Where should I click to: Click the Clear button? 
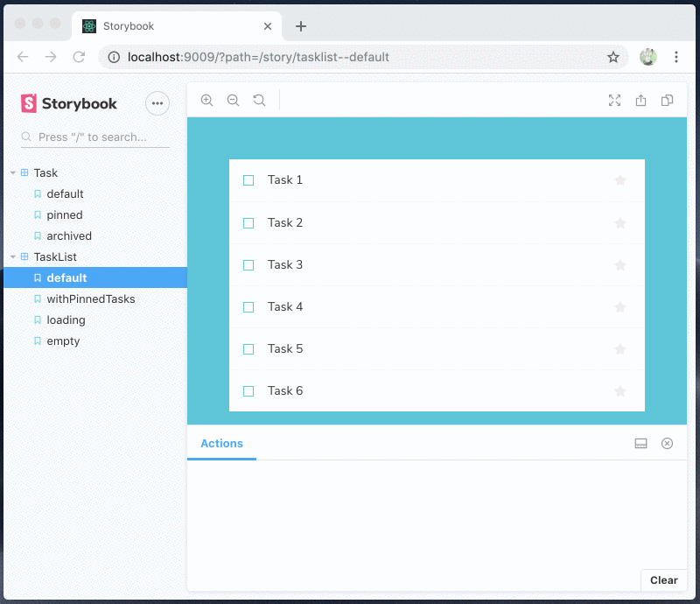click(664, 580)
